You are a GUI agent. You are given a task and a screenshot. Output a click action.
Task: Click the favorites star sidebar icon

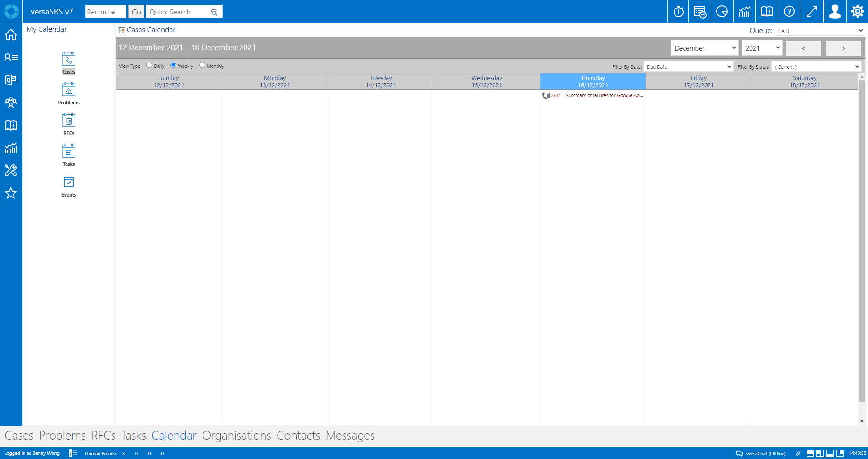(x=11, y=193)
